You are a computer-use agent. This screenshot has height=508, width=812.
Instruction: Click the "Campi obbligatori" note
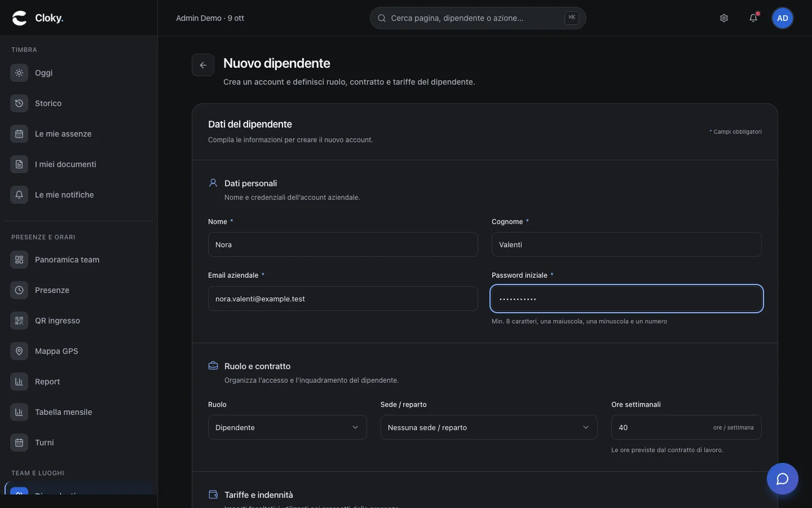(x=735, y=132)
